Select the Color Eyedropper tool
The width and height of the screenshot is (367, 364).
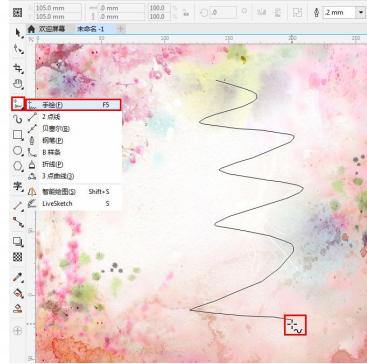click(18, 277)
